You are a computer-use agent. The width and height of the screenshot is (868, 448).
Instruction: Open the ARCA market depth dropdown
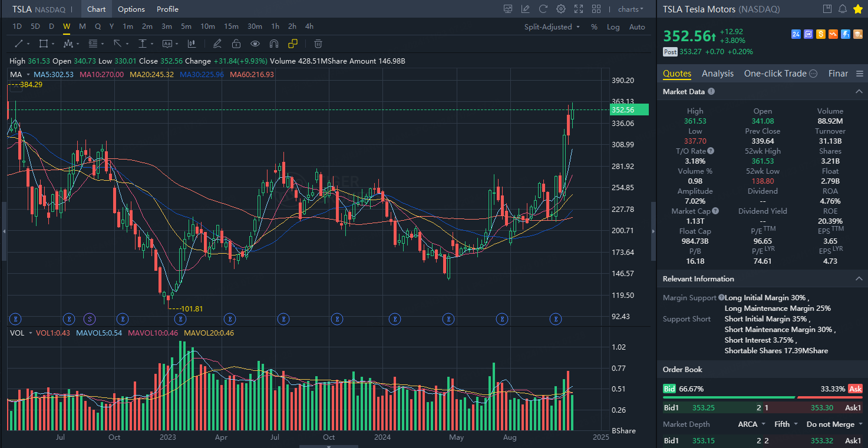[751, 424]
